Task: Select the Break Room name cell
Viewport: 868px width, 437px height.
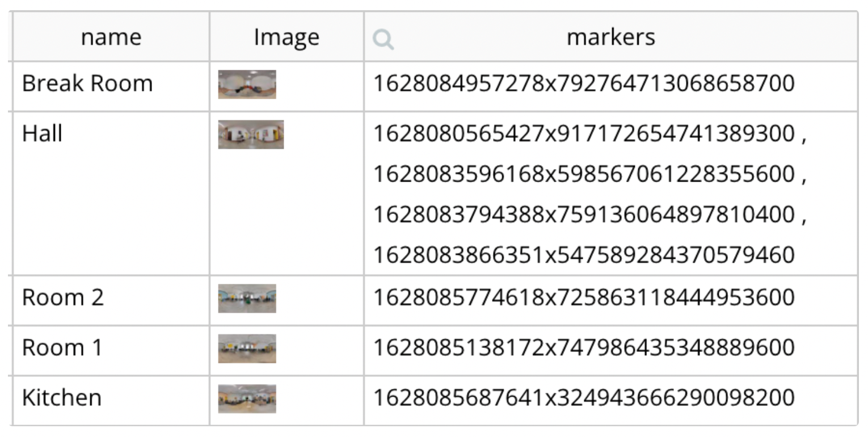Action: click(x=111, y=86)
